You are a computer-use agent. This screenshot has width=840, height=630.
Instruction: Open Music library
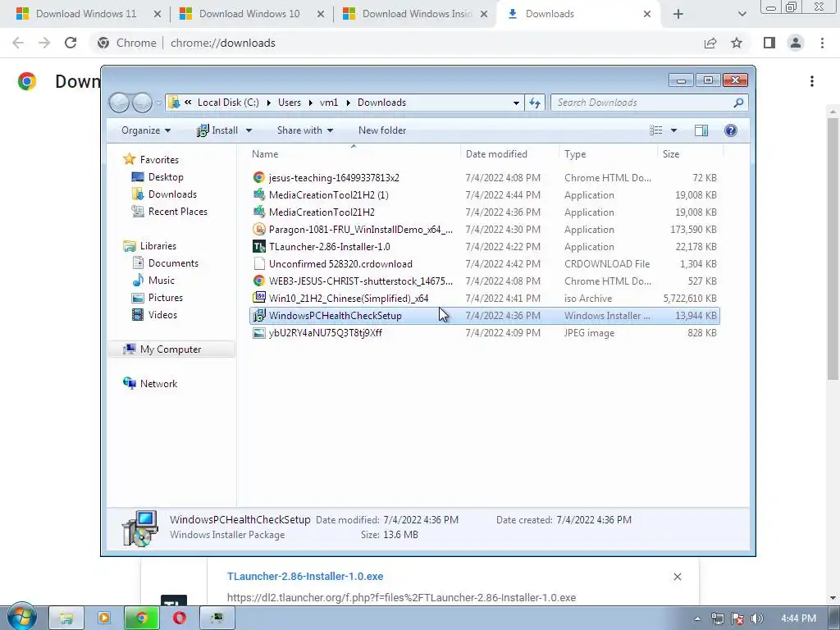coord(162,281)
